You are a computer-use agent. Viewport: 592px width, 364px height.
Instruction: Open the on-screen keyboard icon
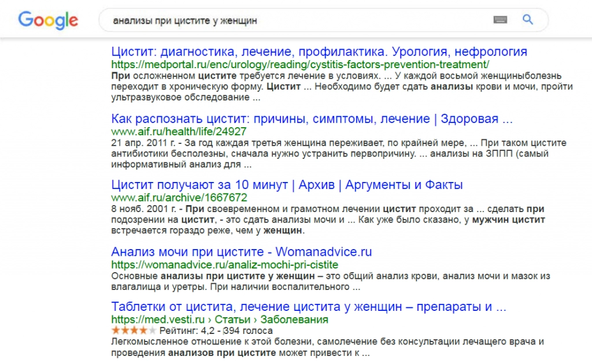[500, 20]
